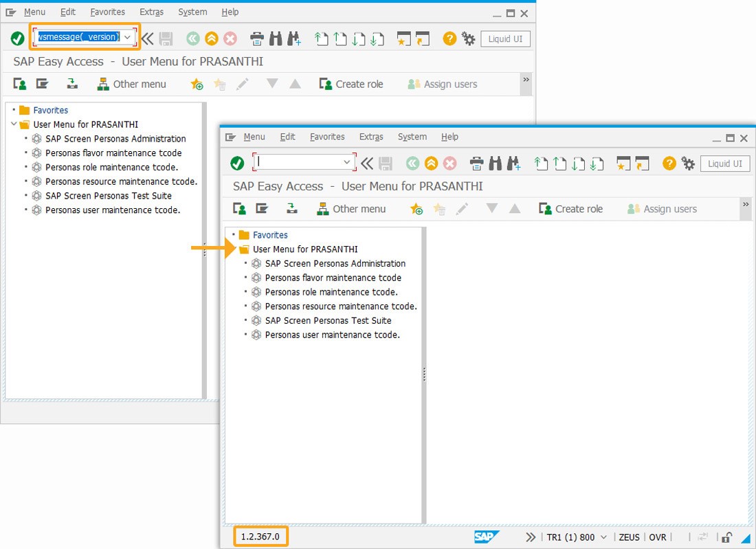Image resolution: width=756 pixels, height=549 pixels.
Task: Open the Help menu in the front window
Action: [450, 137]
